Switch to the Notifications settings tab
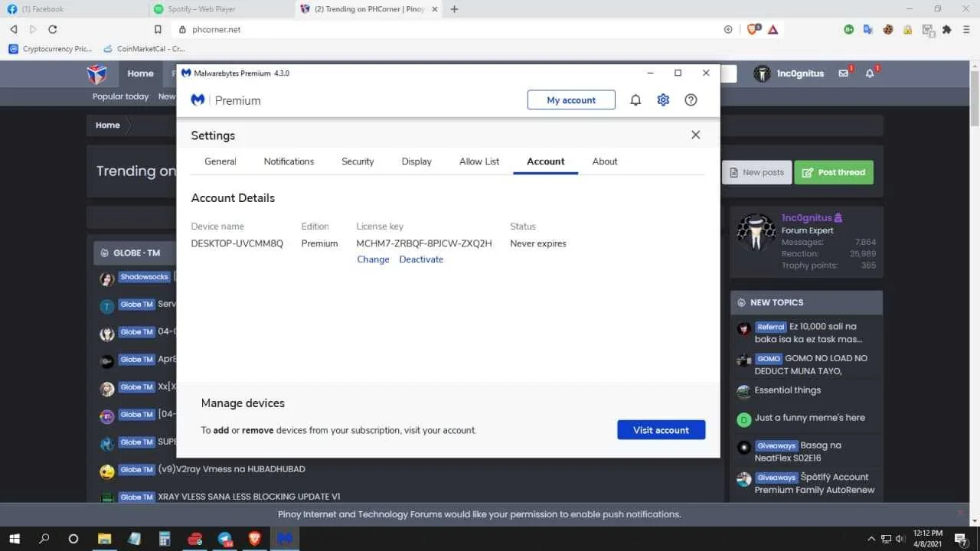 click(289, 161)
